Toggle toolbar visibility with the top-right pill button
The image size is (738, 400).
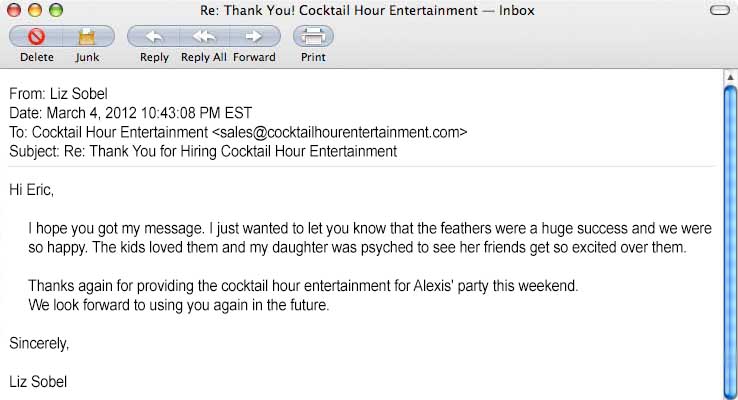pos(718,11)
